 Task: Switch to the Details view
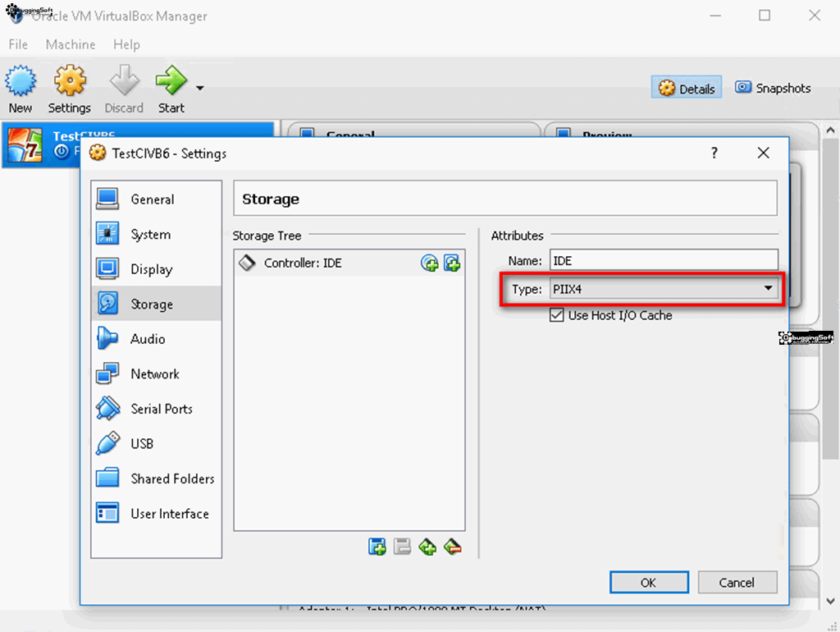pos(687,88)
